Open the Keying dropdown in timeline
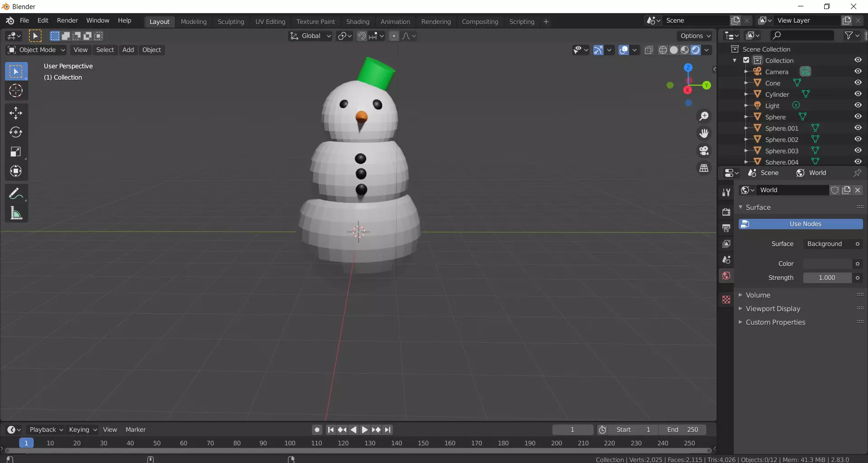868x463 pixels. click(x=82, y=430)
